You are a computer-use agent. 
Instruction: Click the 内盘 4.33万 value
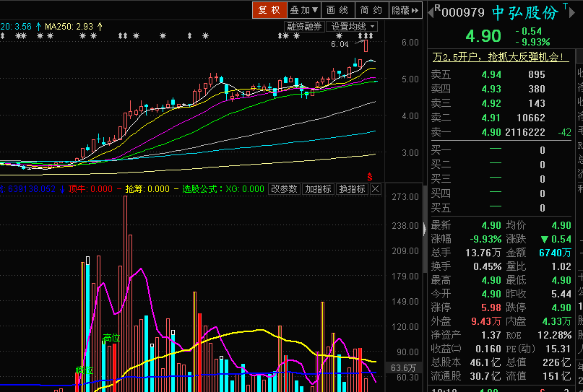(556, 321)
